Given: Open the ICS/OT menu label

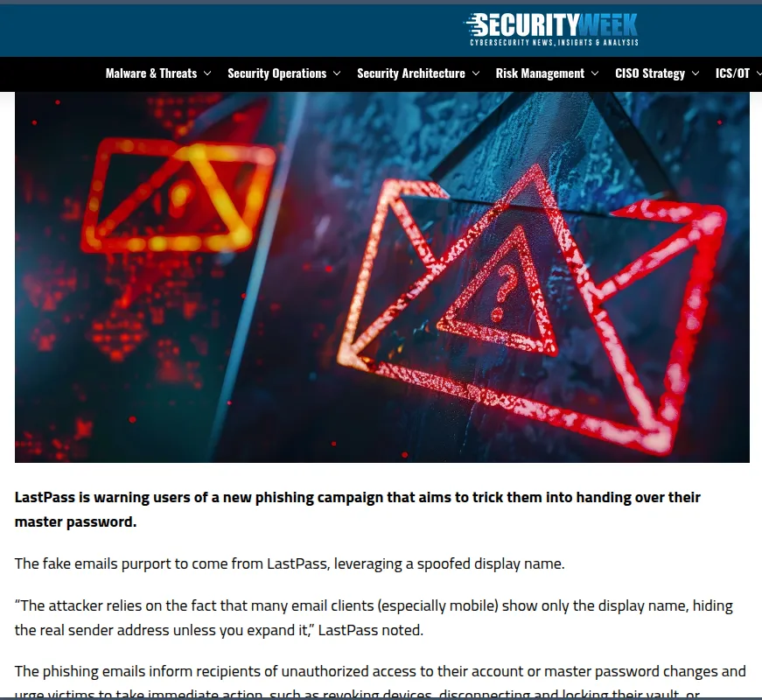Looking at the screenshot, I should (x=732, y=73).
